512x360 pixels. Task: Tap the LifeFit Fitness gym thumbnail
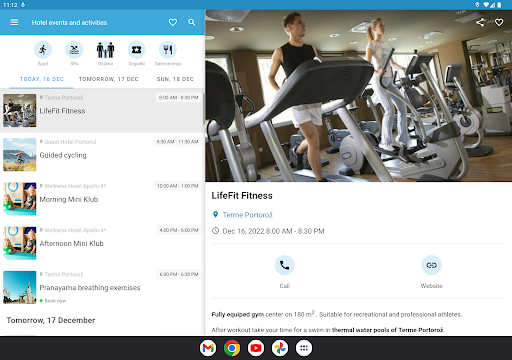pyautogui.click(x=20, y=110)
